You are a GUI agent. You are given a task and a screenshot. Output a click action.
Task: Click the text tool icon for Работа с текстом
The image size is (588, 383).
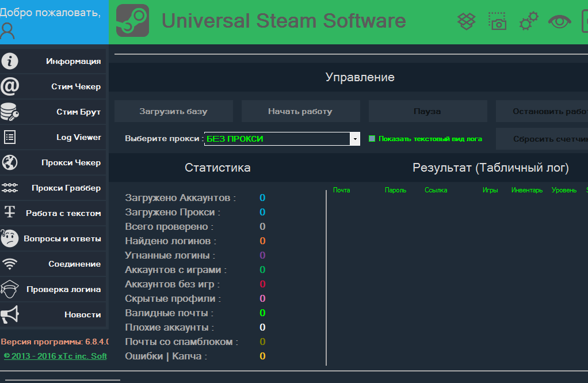(10, 212)
